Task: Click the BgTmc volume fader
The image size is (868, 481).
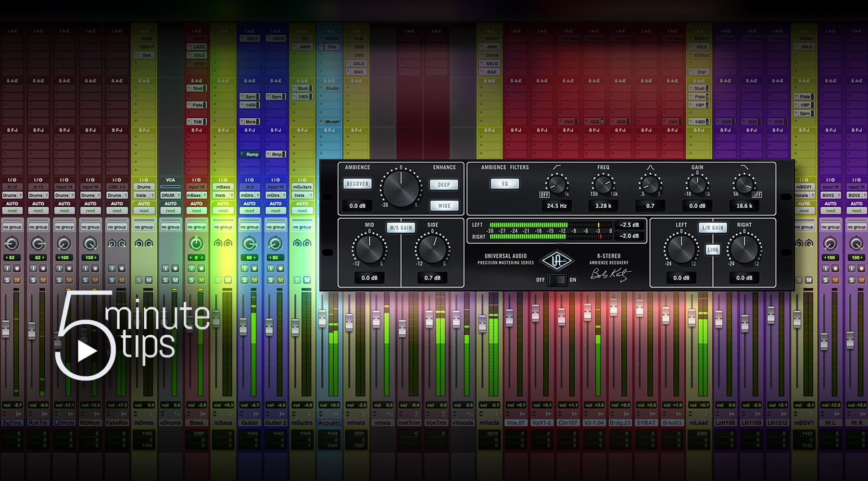Action: (6, 329)
